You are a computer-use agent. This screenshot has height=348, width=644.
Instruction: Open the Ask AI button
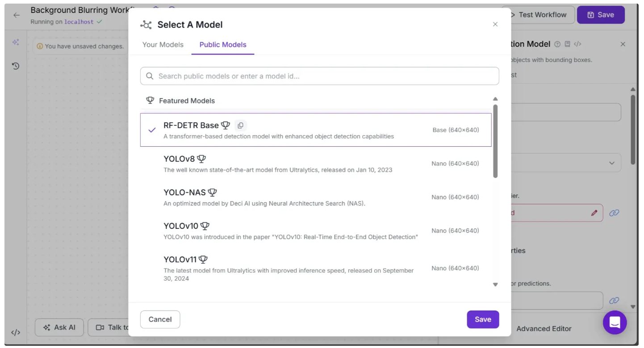pyautogui.click(x=59, y=327)
